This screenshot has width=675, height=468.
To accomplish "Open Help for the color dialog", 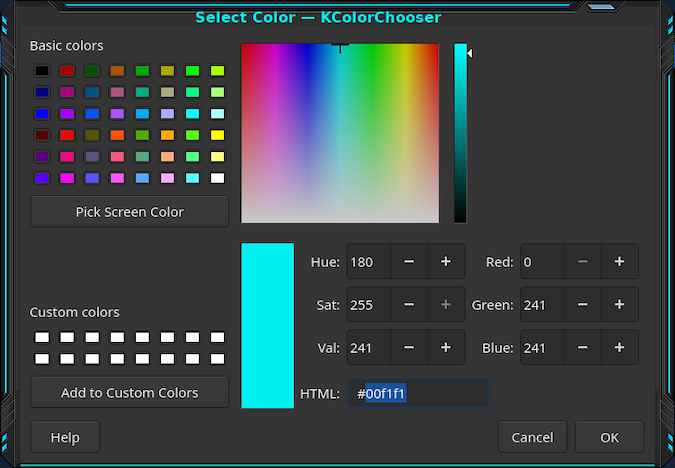I will pos(65,437).
